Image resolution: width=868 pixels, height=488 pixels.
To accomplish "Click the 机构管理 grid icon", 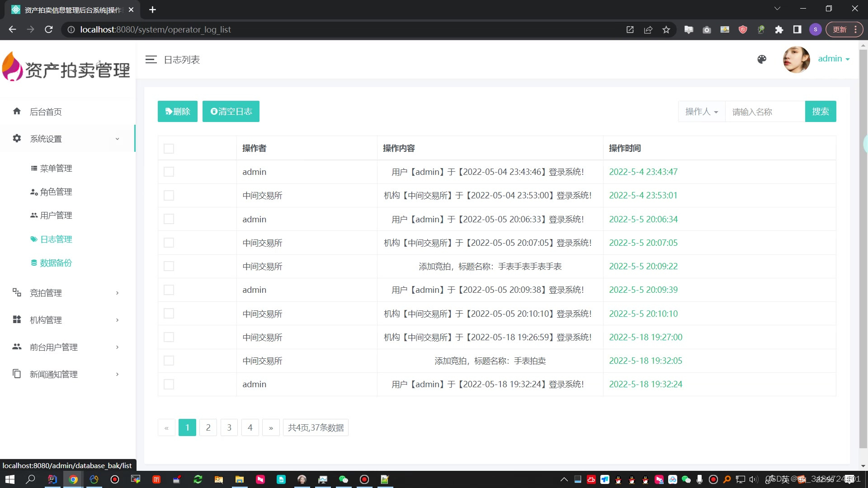I will [x=17, y=319].
